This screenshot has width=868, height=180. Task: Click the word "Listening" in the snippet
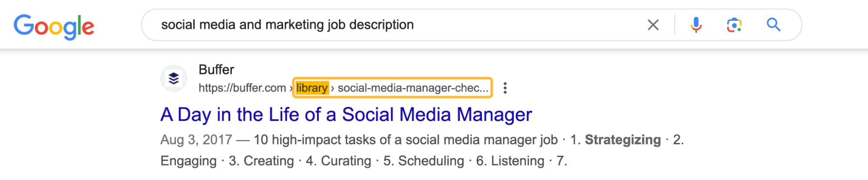click(517, 161)
